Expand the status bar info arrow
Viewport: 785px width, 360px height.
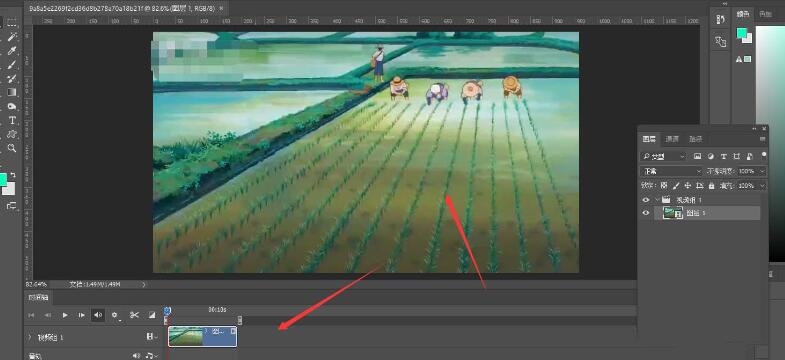144,284
